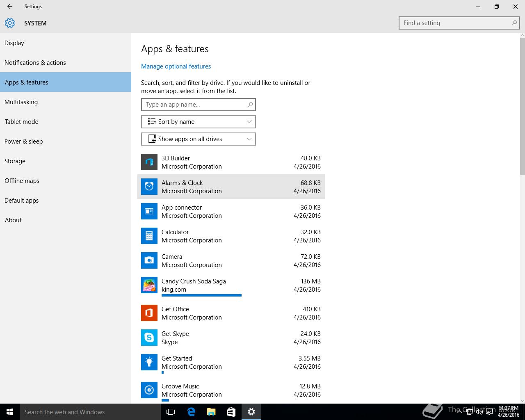
Task: Click the Get Office app icon
Action: 149,313
